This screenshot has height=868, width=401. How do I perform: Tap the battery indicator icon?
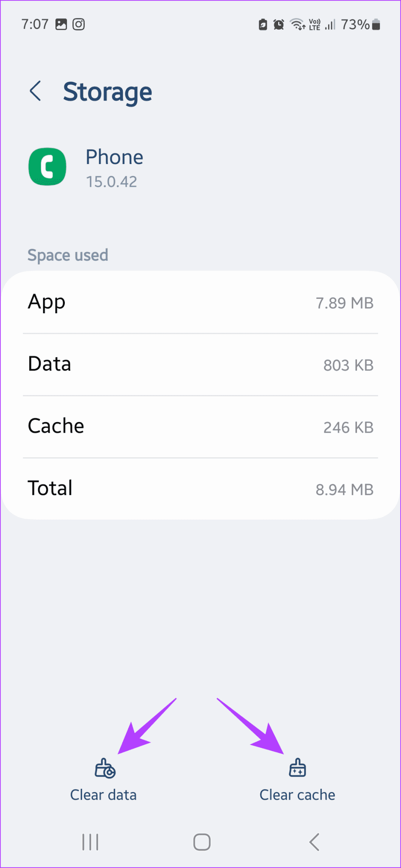376,25
